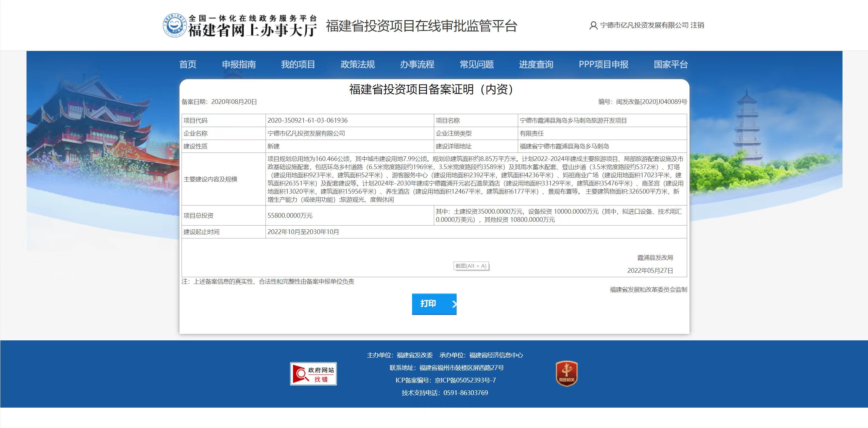Click 宁德市亿凡投资发展有限公司 account name
The width and height of the screenshot is (868, 428).
pyautogui.click(x=644, y=25)
